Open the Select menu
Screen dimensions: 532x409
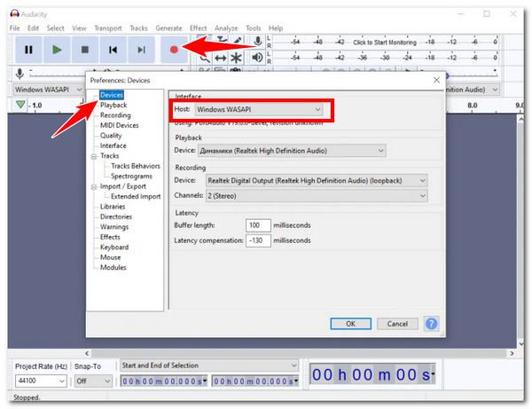55,28
